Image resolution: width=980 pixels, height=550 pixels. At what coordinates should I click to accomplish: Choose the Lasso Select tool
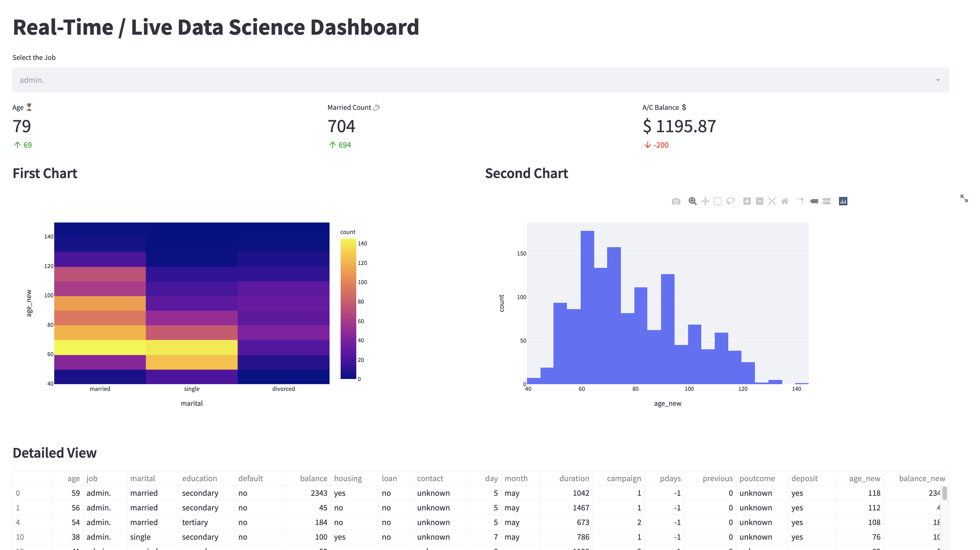pyautogui.click(x=730, y=201)
